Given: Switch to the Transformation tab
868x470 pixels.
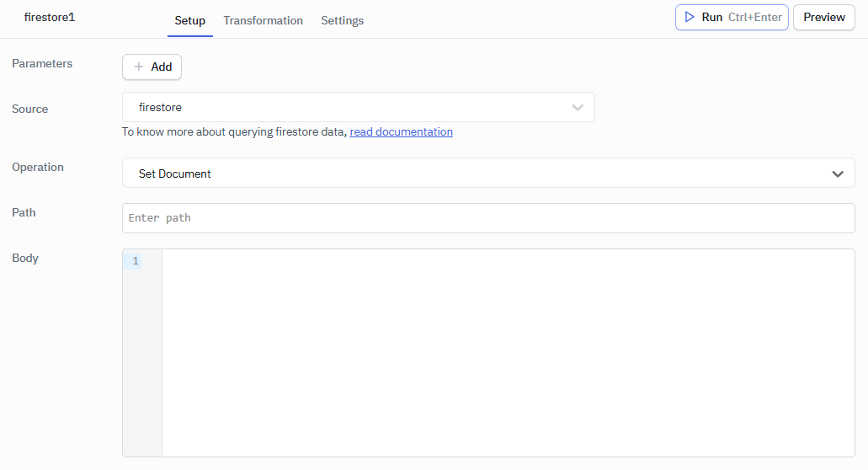Looking at the screenshot, I should pos(263,20).
